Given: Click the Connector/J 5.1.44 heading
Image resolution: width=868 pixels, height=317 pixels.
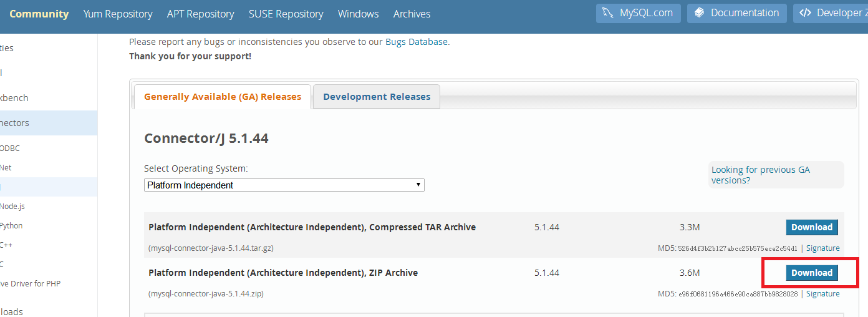Looking at the screenshot, I should [x=206, y=139].
